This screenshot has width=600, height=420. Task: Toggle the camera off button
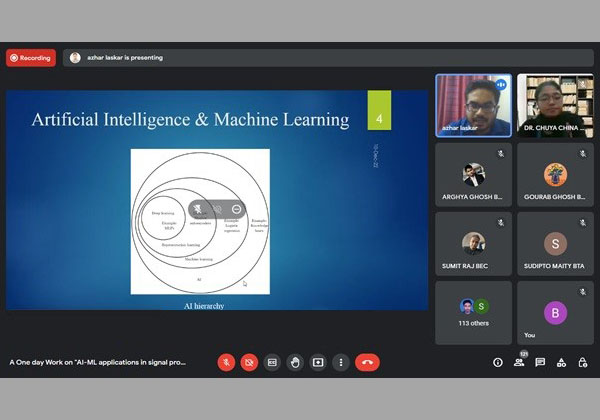coord(249,362)
